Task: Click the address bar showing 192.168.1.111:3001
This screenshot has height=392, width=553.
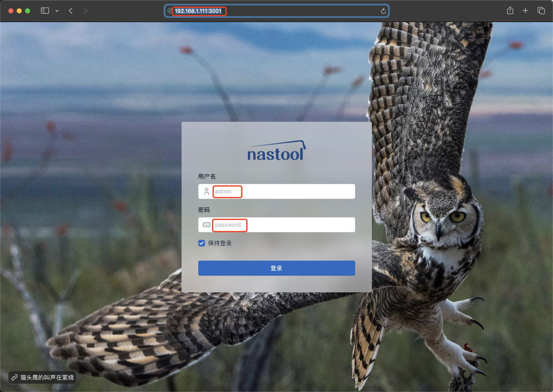Action: 277,11
